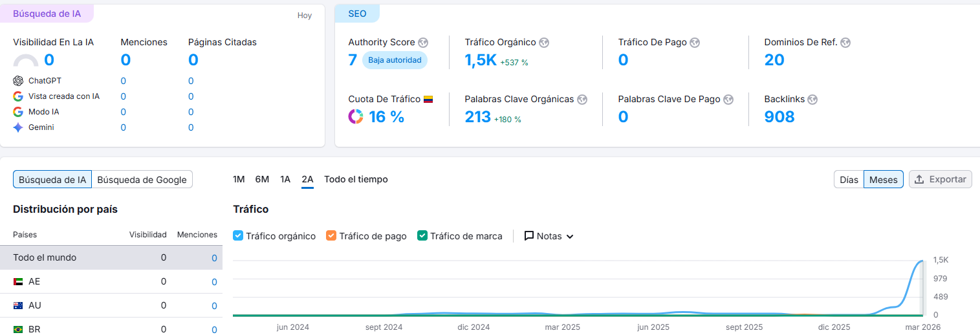This screenshot has height=335, width=980.
Task: Disable the Tráfico de marca checkbox
Action: 422,236
